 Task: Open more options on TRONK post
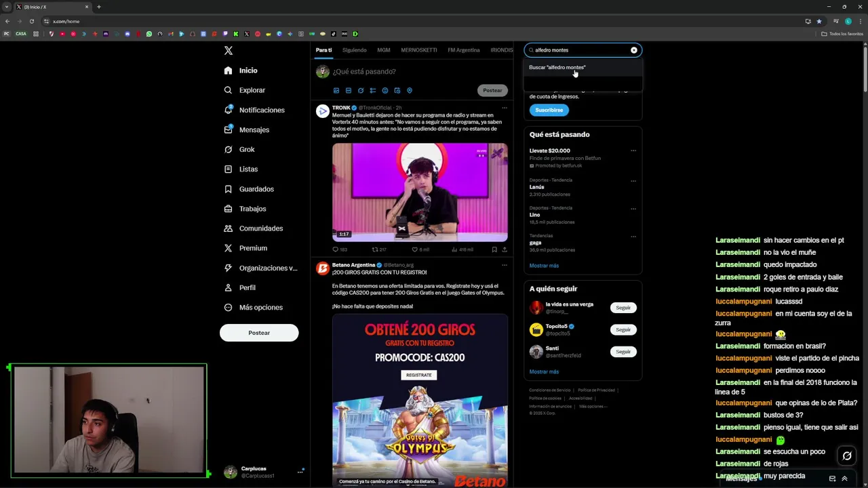coord(504,108)
